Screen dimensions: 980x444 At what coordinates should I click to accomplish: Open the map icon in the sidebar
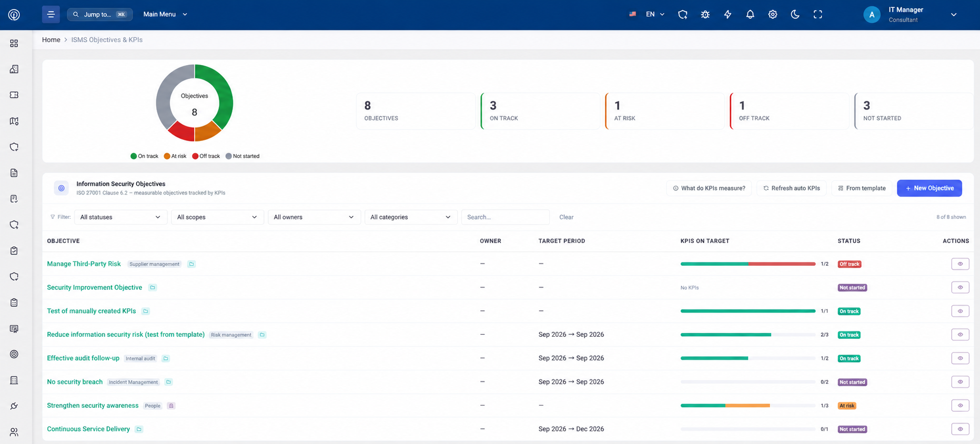pos(14,121)
